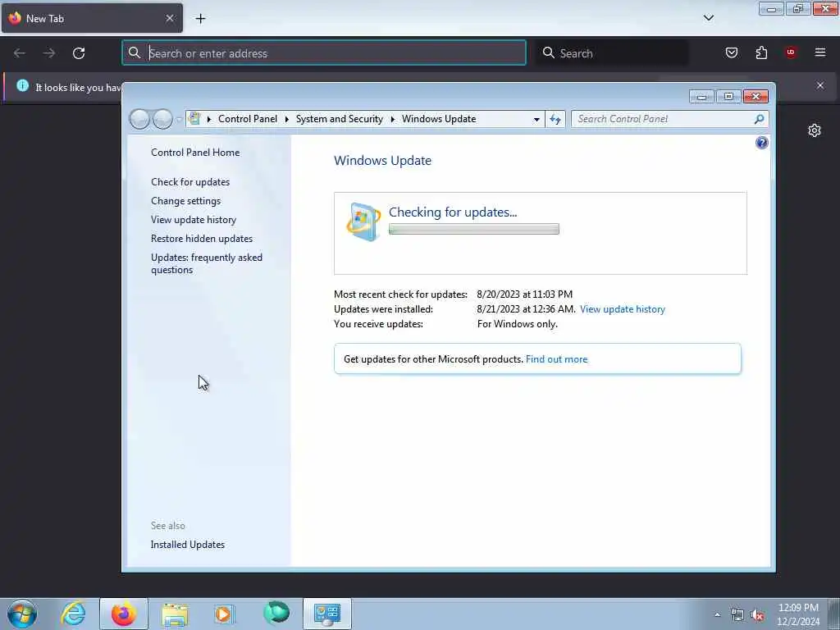Open Control Panel Home link
The width and height of the screenshot is (840, 630).
point(195,152)
